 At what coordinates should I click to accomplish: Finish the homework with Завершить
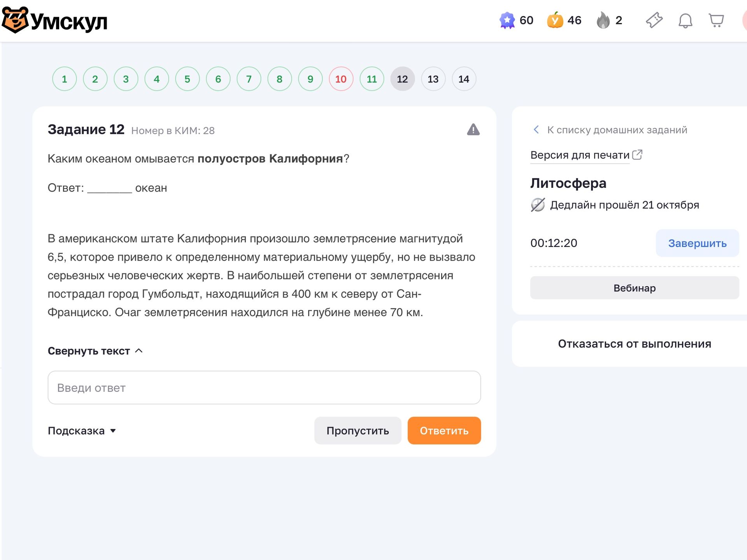coord(697,243)
